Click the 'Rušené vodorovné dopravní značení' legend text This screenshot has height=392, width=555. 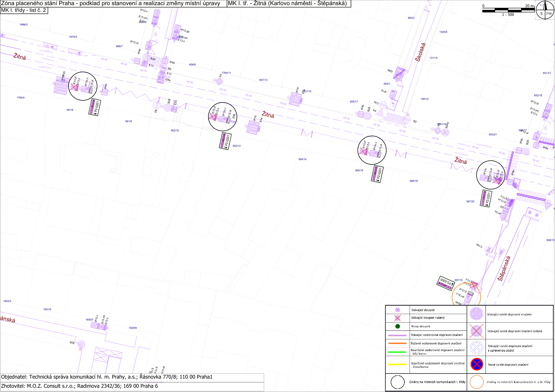436,343
